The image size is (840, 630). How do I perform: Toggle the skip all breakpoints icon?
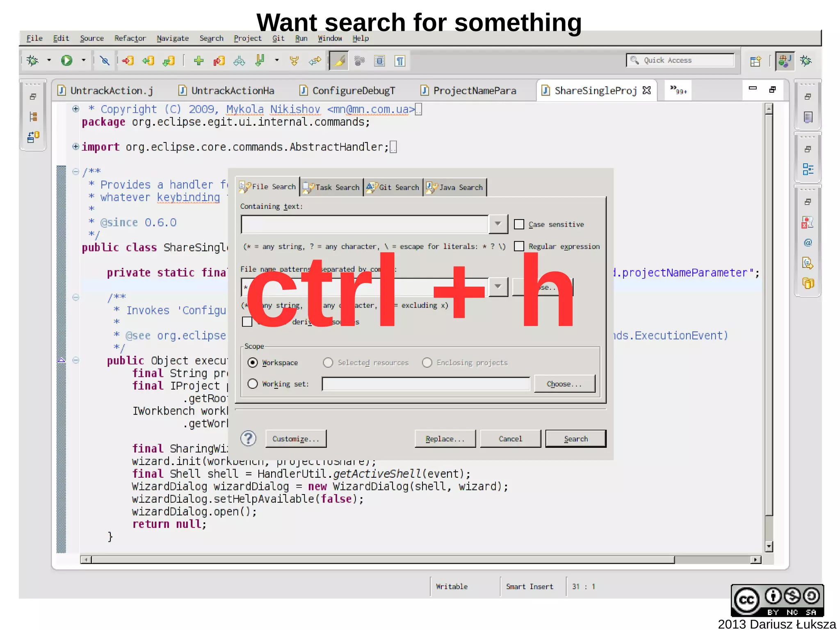pyautogui.click(x=105, y=61)
